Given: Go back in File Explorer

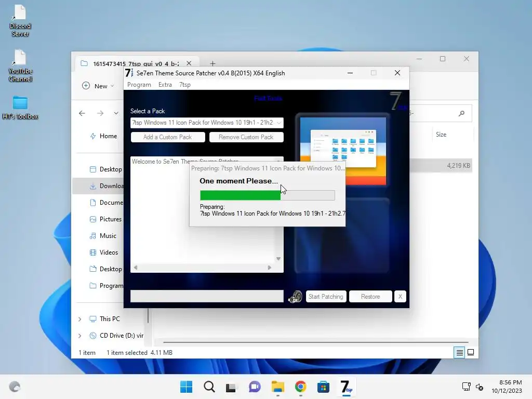Looking at the screenshot, I should [x=82, y=113].
